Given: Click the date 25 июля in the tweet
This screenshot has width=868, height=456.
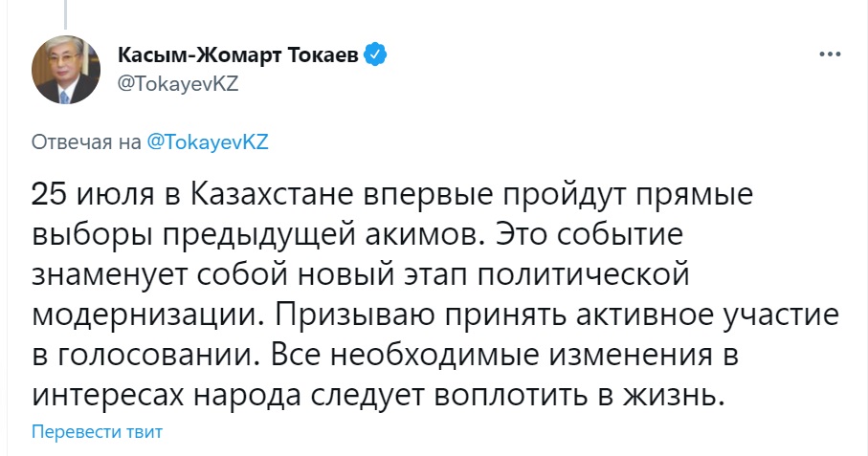Looking at the screenshot, I should (84, 195).
